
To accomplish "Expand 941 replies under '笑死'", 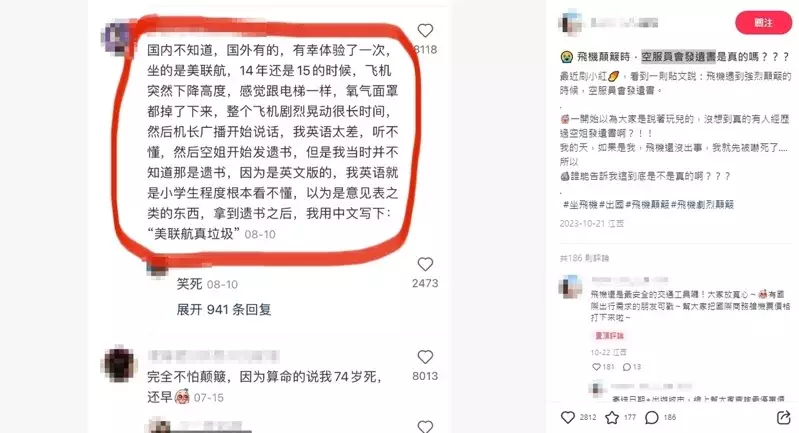I will (x=224, y=309).
